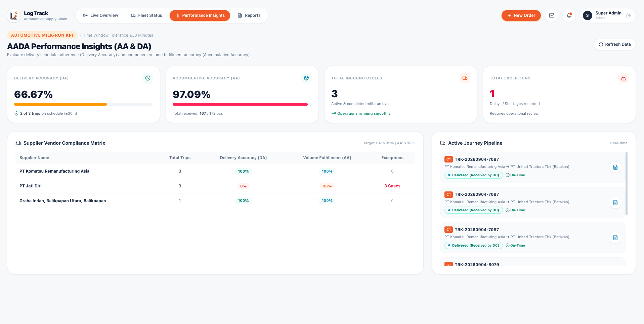Image resolution: width=644 pixels, height=324 pixels.
Task: Click the Supplier Name column header
Action: pos(34,158)
